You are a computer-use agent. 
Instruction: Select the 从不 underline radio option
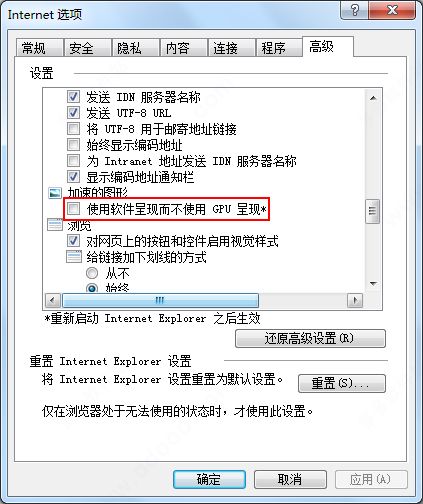click(x=92, y=273)
